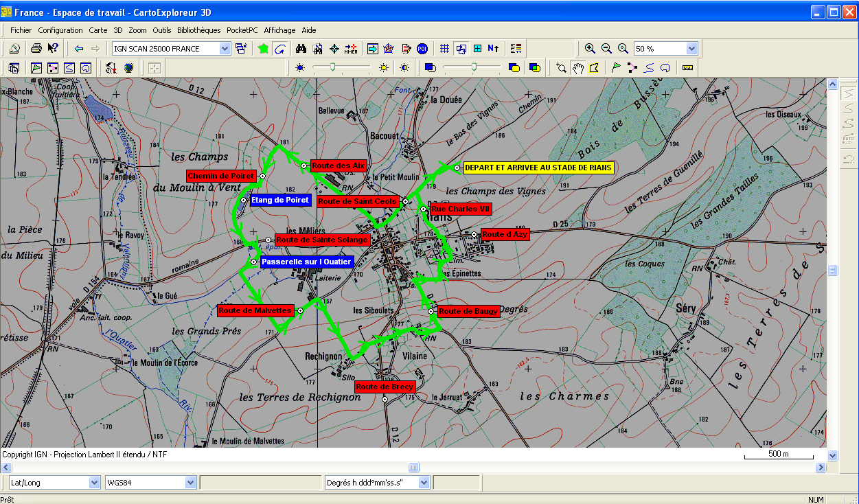Click the DEPART ET ARRIVEE AU STADE label
Screen dimensions: 859x504
(x=538, y=168)
